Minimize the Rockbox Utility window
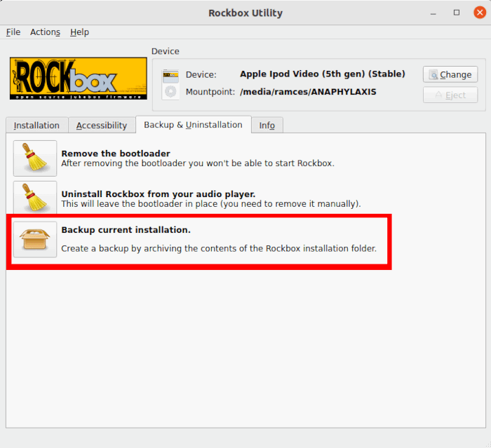This screenshot has height=448, width=491. [x=433, y=13]
